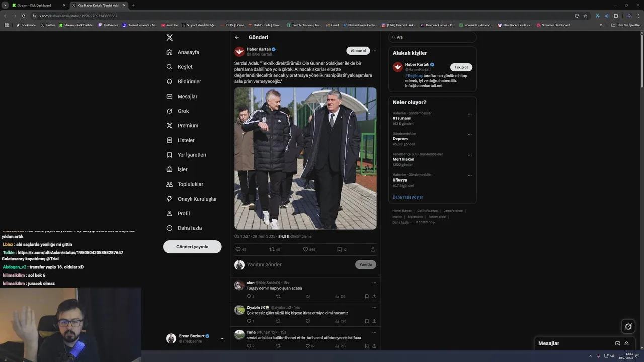Switch to Stream - Kick Dashboard tab
Viewport: 644px width, 362px height.
(39, 5)
